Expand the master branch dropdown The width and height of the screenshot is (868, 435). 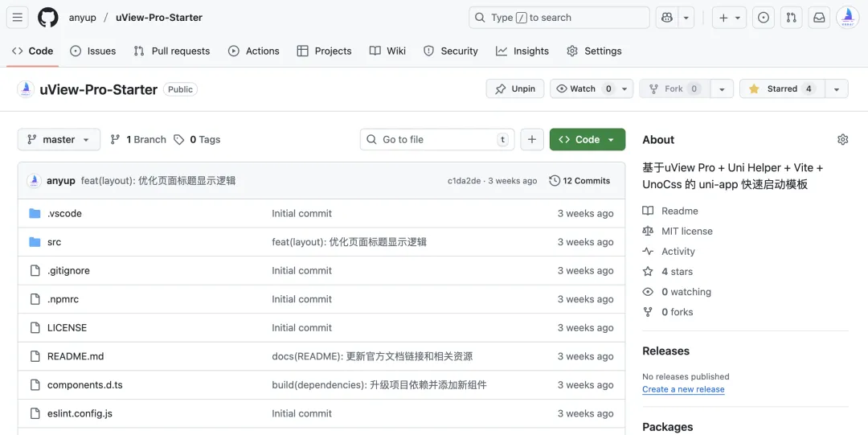click(x=59, y=140)
